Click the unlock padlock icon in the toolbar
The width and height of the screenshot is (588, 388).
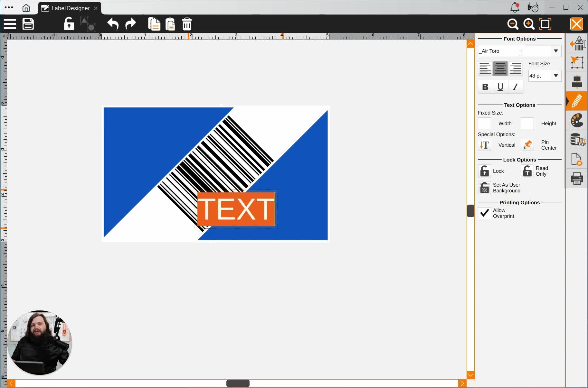pos(69,24)
